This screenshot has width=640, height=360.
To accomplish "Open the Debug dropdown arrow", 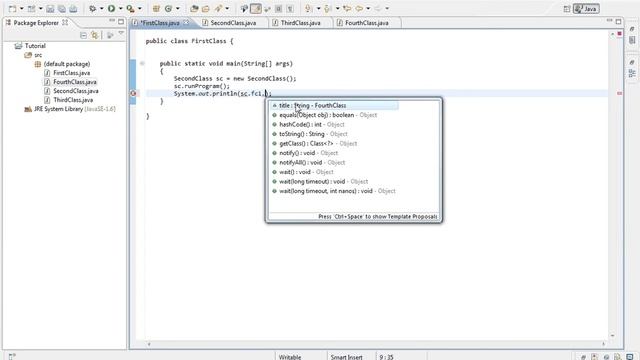I will pyautogui.click(x=101, y=9).
